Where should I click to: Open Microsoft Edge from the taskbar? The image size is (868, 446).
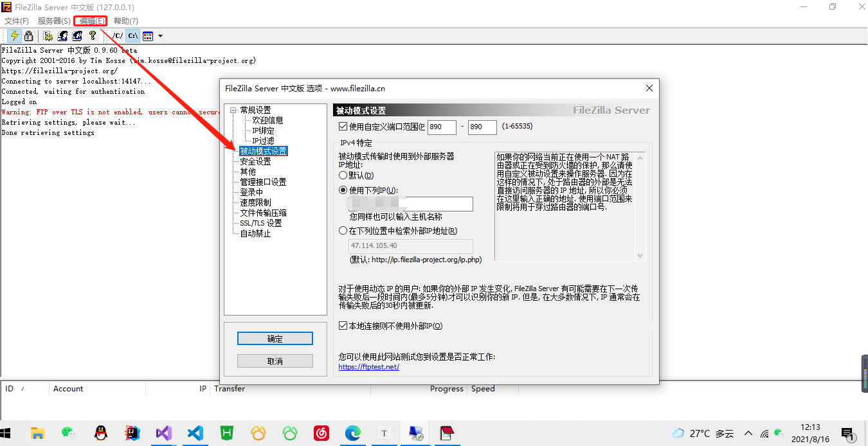coord(353,433)
